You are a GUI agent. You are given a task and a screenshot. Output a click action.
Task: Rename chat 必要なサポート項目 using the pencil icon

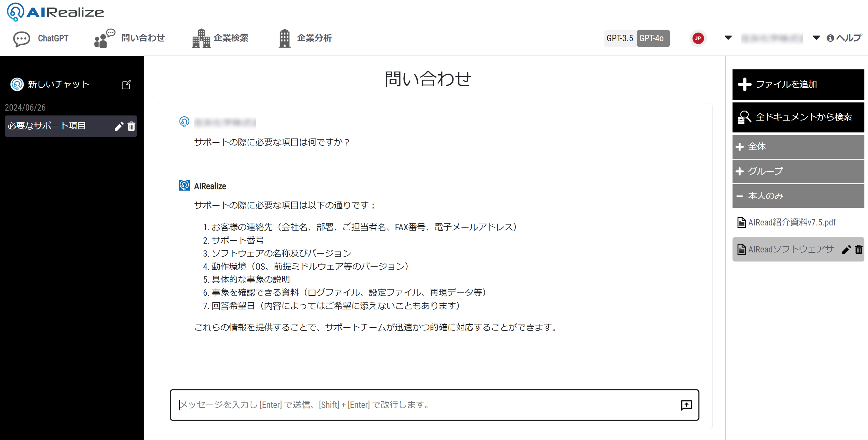point(119,126)
